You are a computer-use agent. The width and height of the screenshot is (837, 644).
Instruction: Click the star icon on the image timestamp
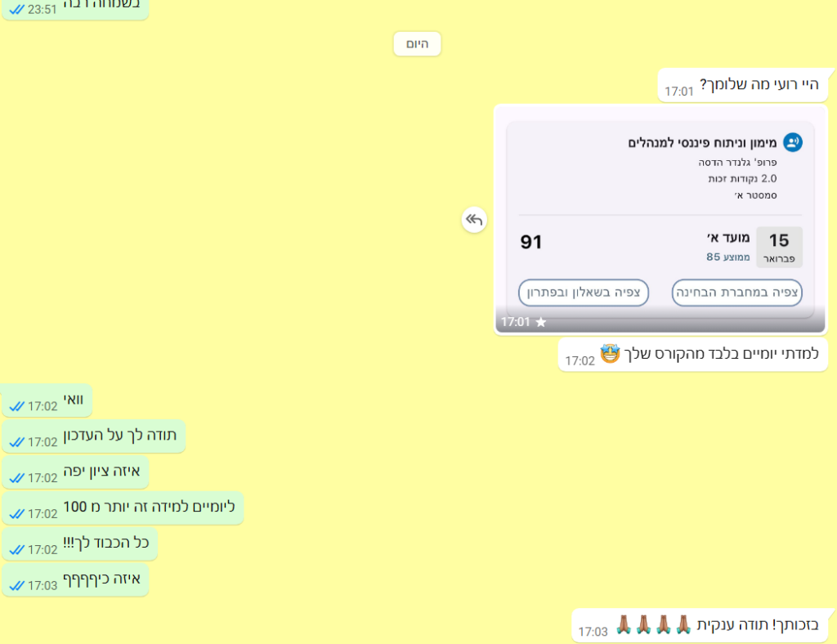pyautogui.click(x=540, y=322)
